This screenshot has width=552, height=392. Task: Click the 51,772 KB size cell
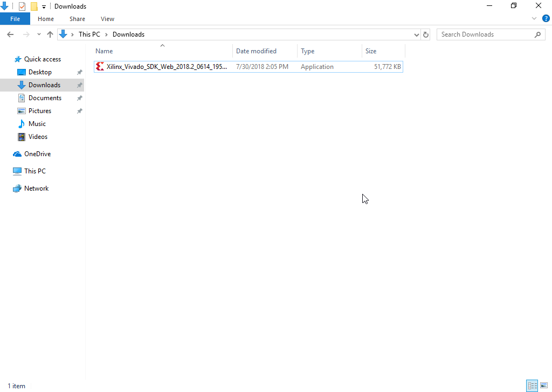click(x=387, y=67)
